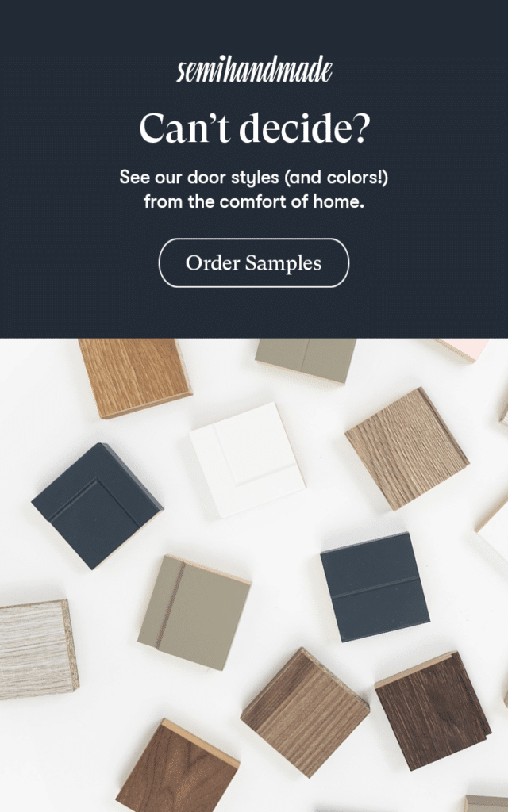Choose the navy slab sample on right
Viewport: 508px width, 812px height.
pos(375,587)
